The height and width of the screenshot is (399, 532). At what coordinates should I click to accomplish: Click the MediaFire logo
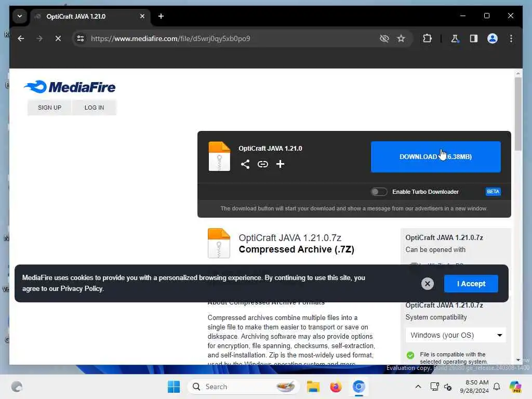[70, 87]
